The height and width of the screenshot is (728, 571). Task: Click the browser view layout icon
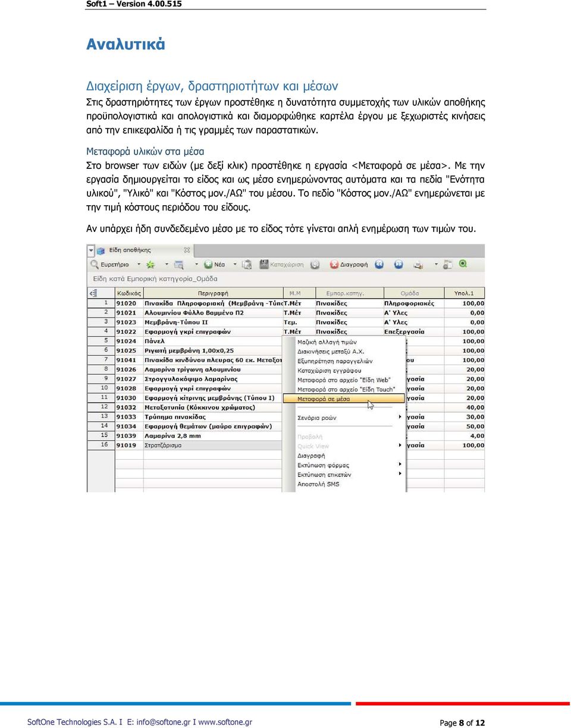(x=179, y=265)
